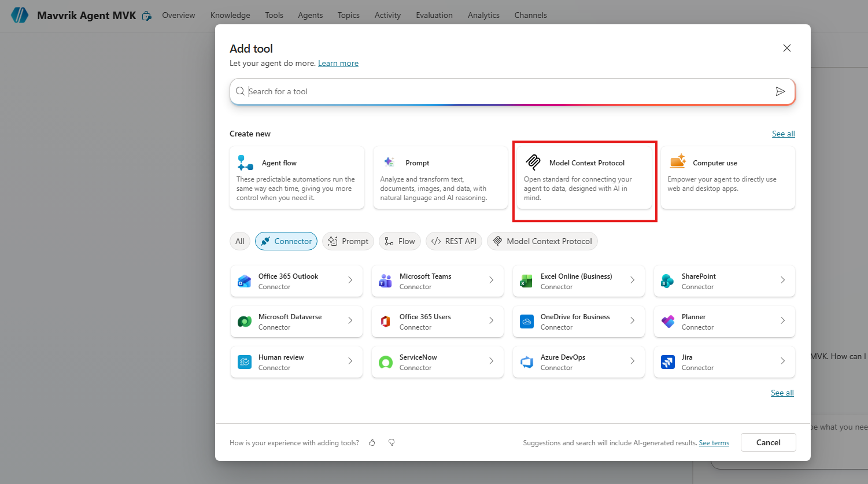Switch to the Knowledge tab
The width and height of the screenshot is (868, 484).
[x=230, y=15]
